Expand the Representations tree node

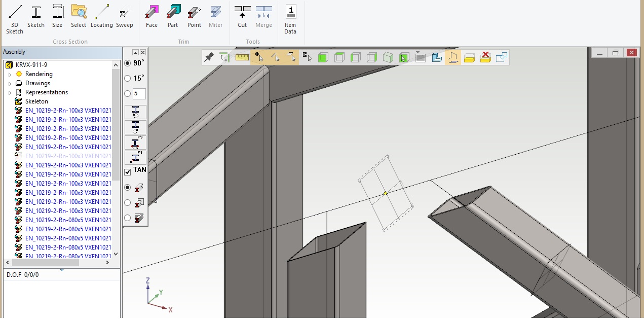(x=10, y=93)
